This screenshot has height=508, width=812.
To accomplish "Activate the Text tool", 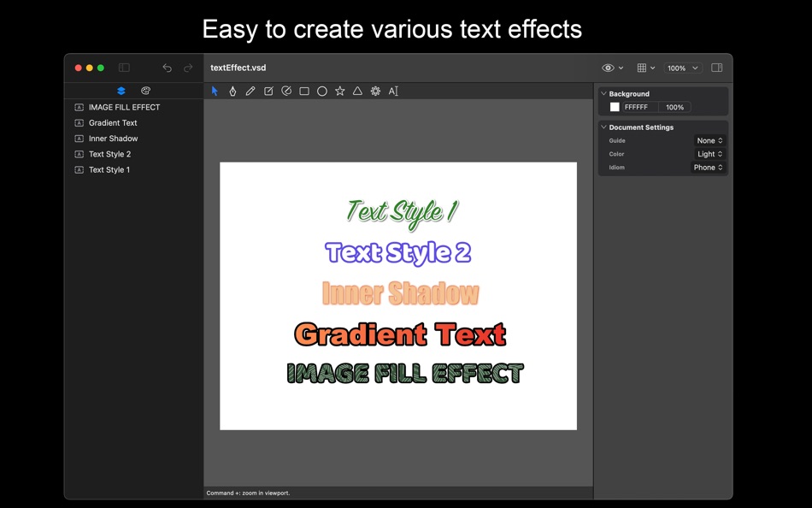I will pyautogui.click(x=393, y=92).
